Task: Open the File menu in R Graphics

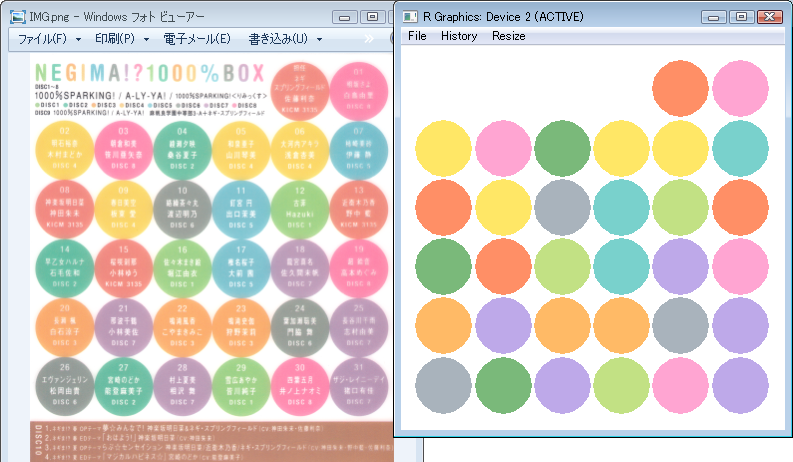Action: click(417, 36)
